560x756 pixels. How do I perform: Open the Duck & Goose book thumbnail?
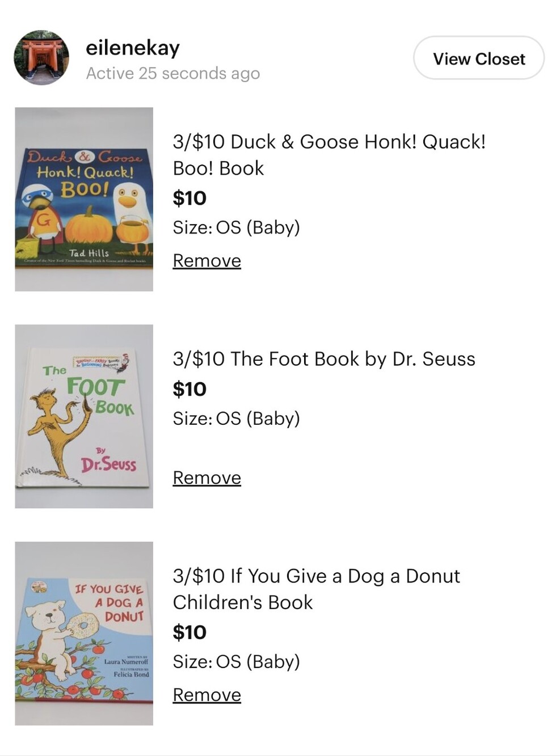click(84, 199)
